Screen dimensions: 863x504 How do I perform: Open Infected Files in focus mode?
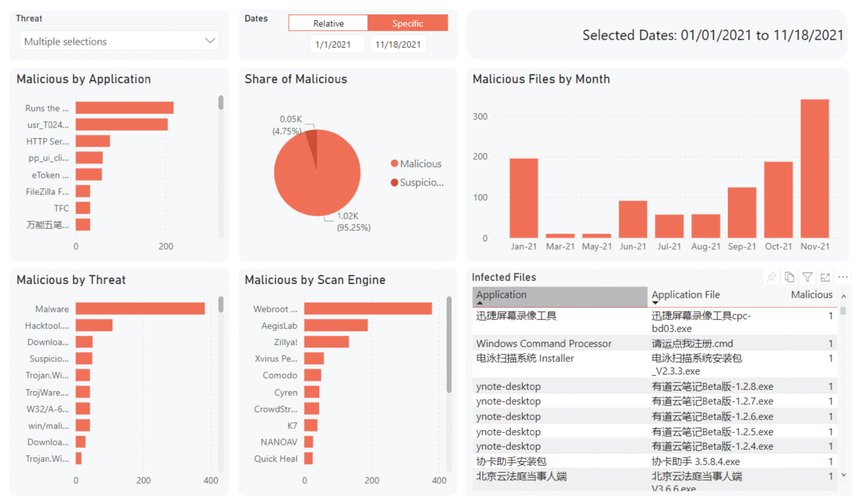pos(825,277)
